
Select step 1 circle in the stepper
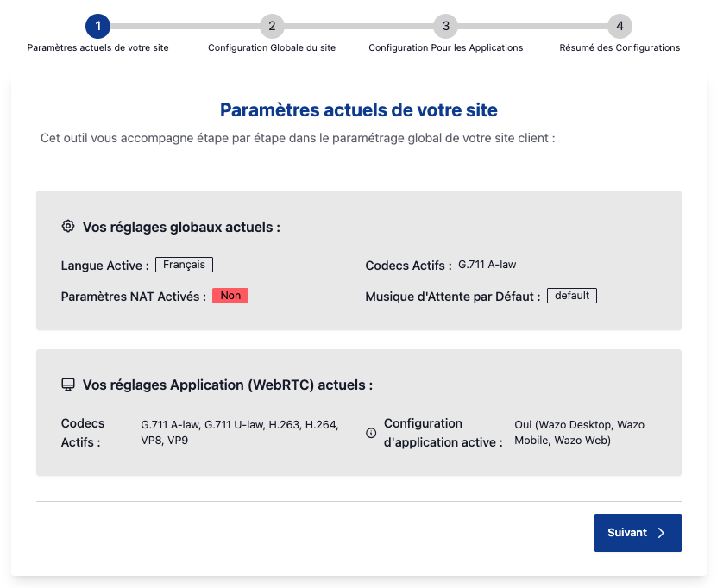pos(97,26)
